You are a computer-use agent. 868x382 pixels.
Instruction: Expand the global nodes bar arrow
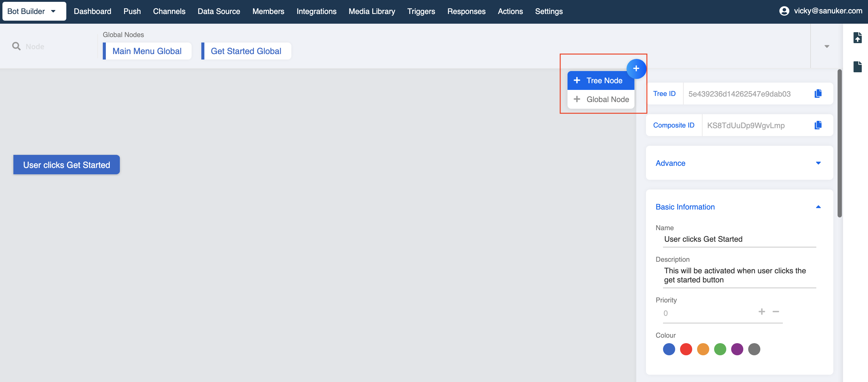tap(827, 46)
